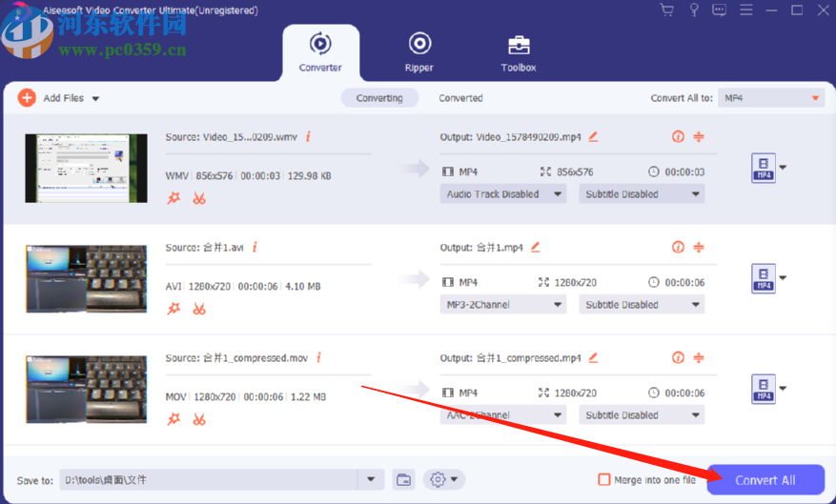The image size is (836, 504).
Task: Open the MP3-2Channel audio dropdown
Action: (x=502, y=304)
